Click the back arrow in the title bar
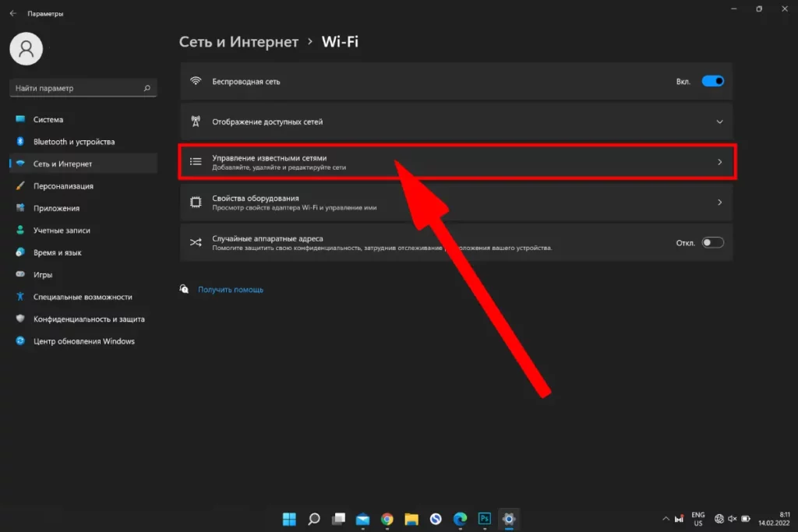The width and height of the screenshot is (798, 532). point(12,13)
